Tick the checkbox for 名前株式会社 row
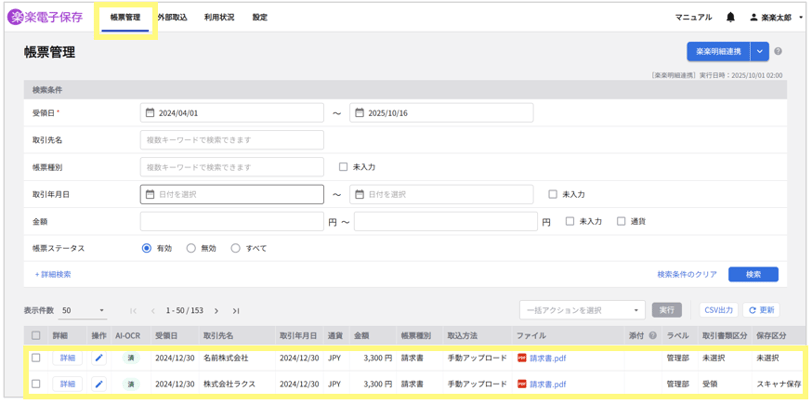 point(36,357)
